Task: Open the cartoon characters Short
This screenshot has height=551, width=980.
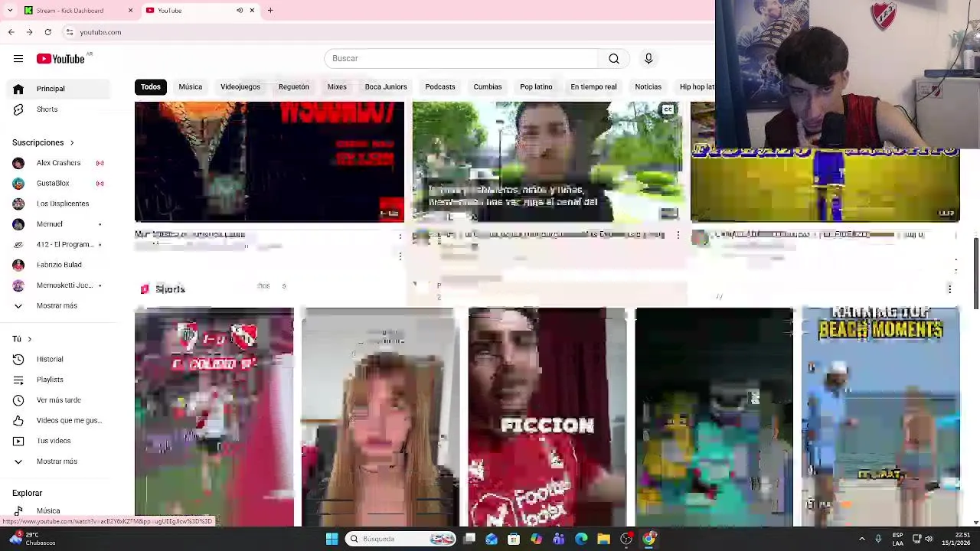Action: click(x=714, y=417)
